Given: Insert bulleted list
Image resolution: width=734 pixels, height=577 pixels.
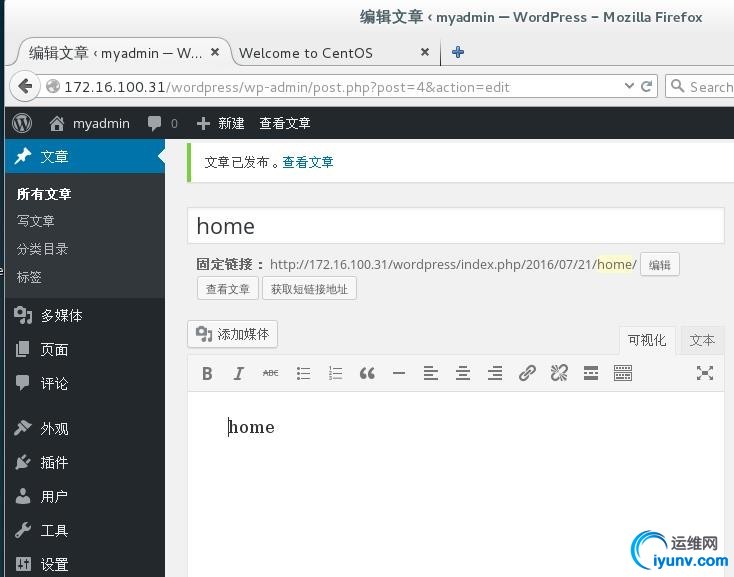Looking at the screenshot, I should (303, 373).
